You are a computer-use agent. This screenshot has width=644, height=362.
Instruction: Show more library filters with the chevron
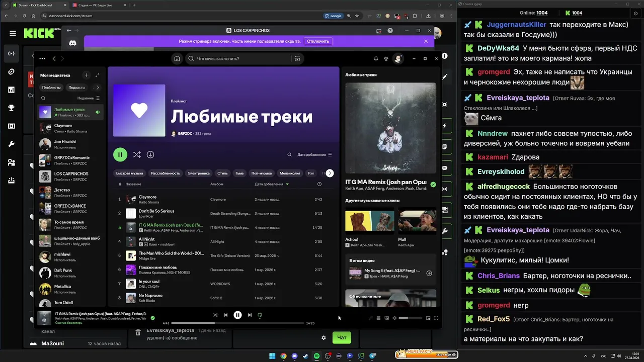(x=98, y=87)
